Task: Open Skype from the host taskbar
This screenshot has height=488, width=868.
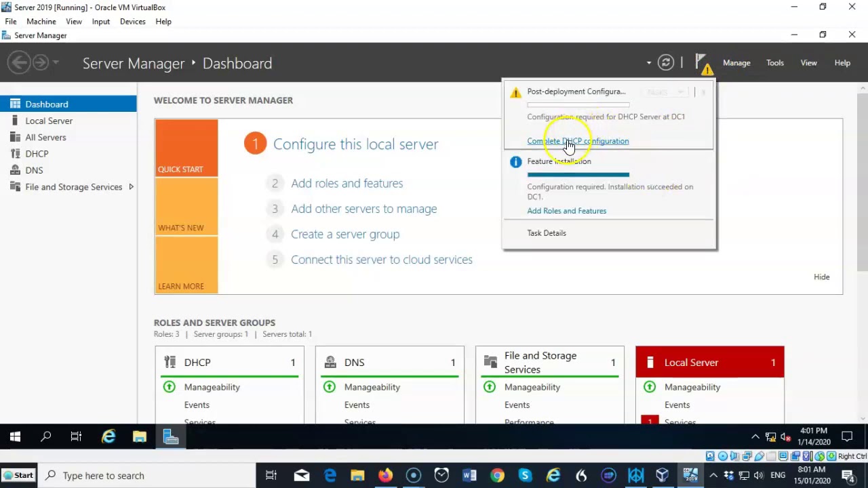Action: tap(525, 475)
